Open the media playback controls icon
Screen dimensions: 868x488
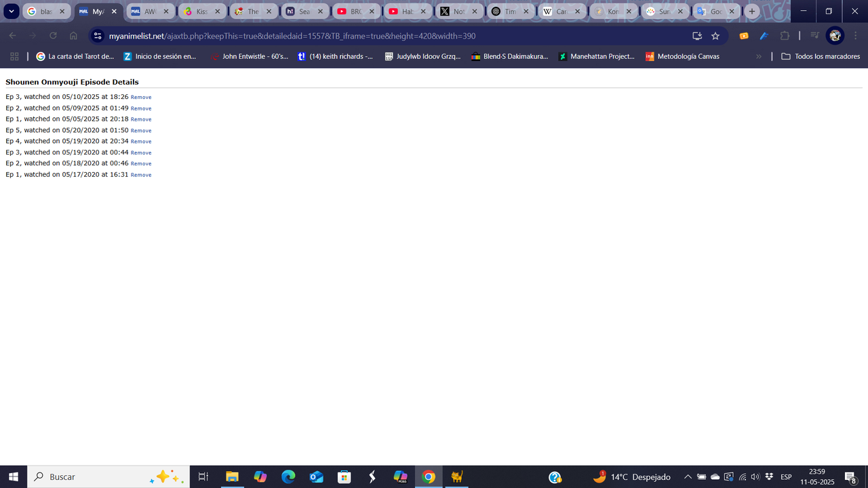click(x=814, y=35)
